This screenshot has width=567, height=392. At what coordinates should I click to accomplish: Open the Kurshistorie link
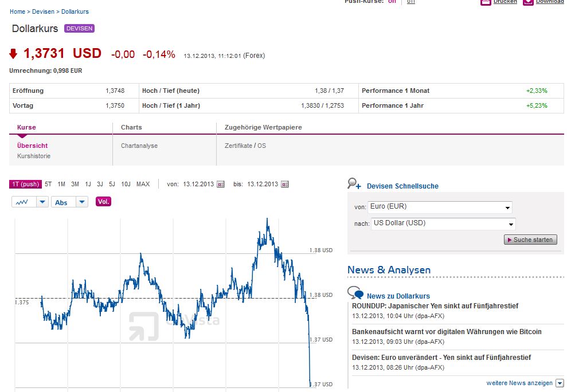tap(34, 156)
